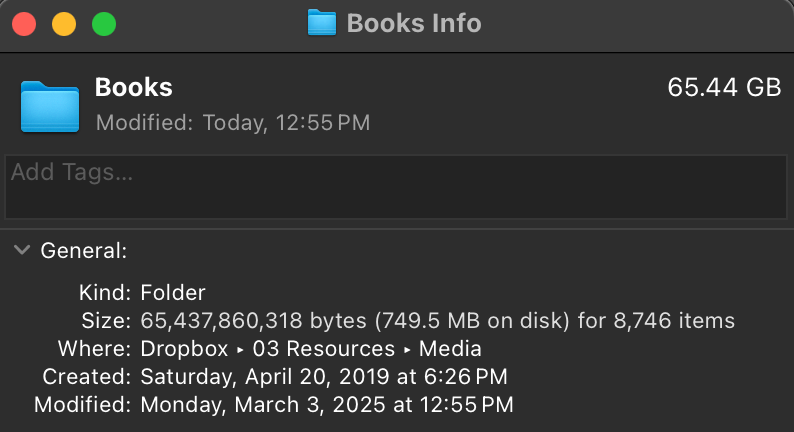Click the Add Tags input field

pos(396,186)
